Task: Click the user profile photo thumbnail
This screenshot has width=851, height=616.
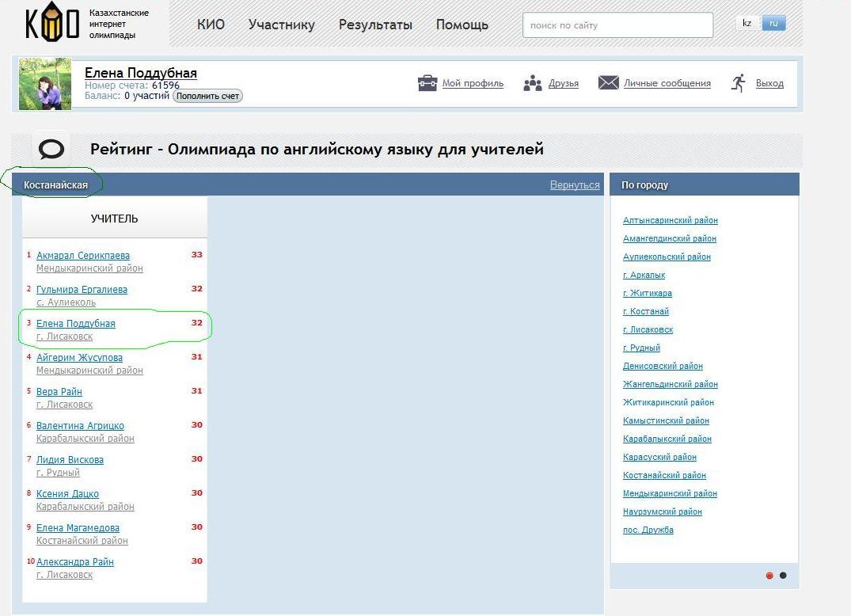Action: click(45, 84)
